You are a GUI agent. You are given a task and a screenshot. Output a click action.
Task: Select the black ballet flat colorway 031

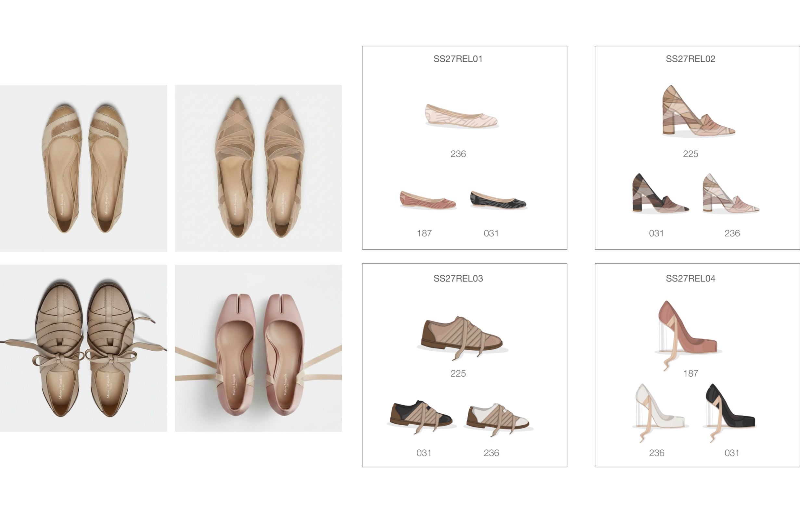[x=498, y=200]
